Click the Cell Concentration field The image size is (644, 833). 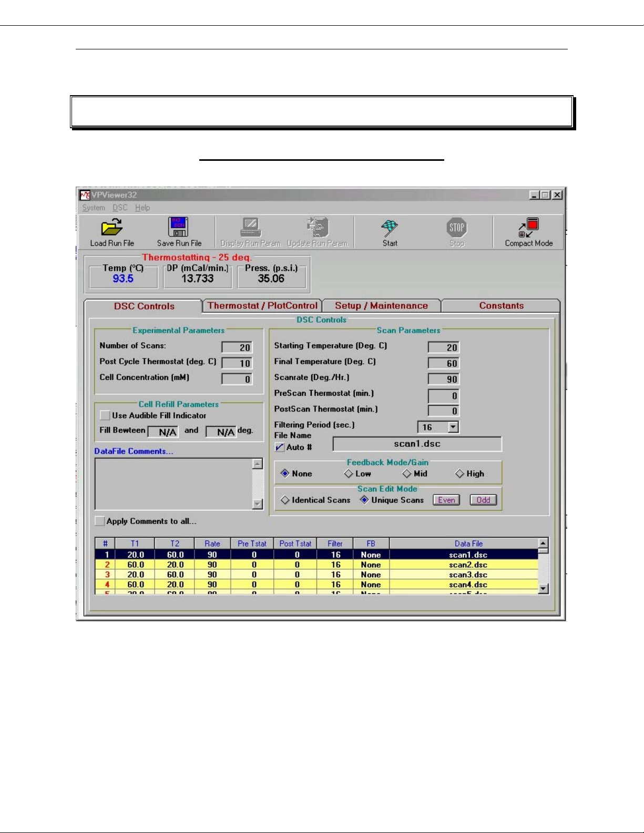click(237, 379)
